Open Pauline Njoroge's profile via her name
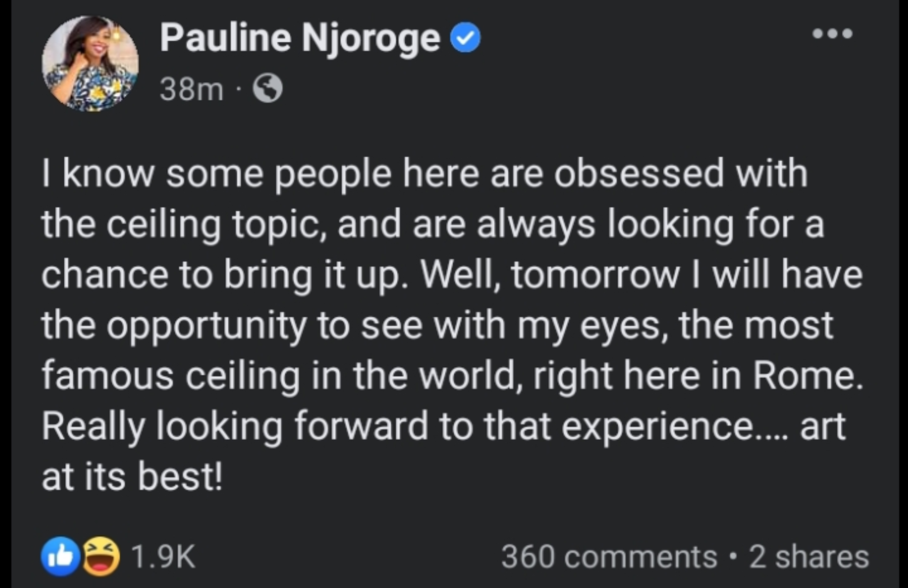 [300, 39]
